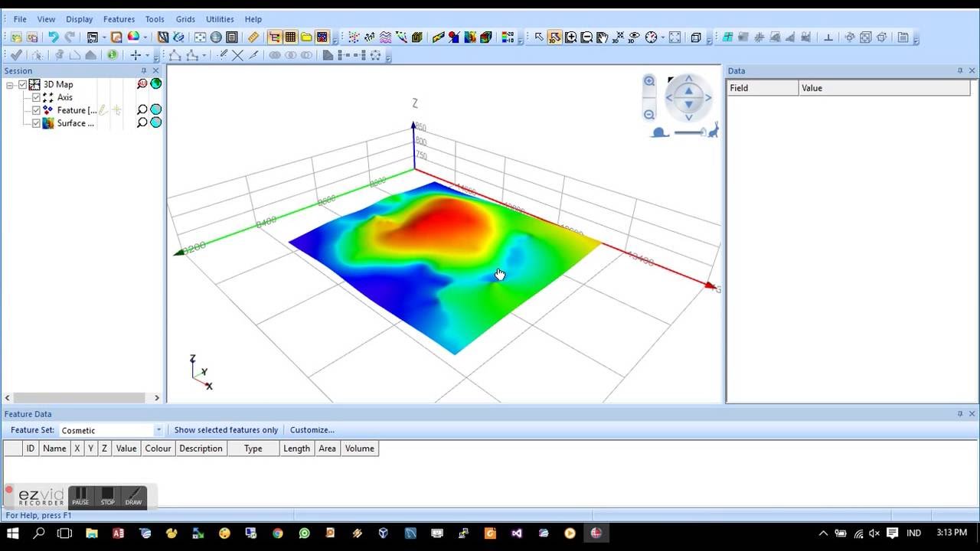
Task: Click the 3D eye view tool
Action: [x=635, y=37]
